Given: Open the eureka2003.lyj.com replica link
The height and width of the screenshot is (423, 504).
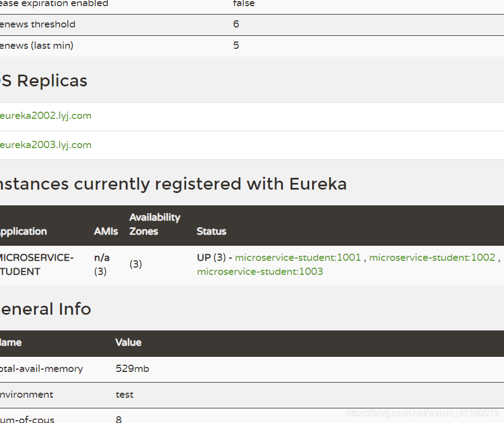Looking at the screenshot, I should [45, 145].
